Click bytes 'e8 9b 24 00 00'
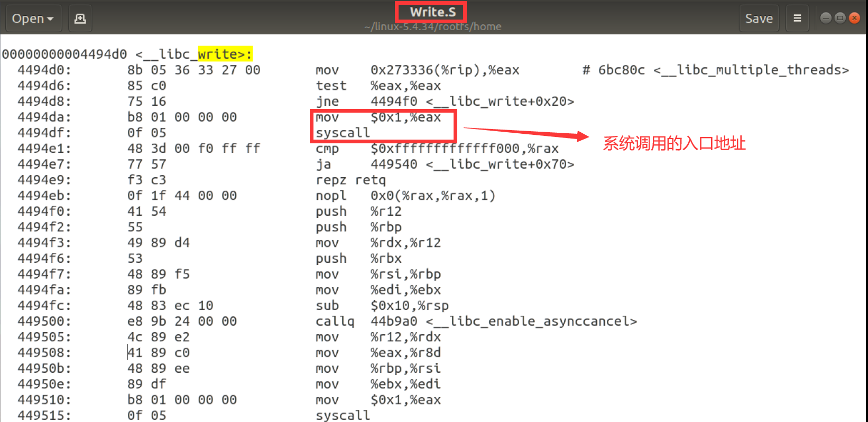Viewport: 868px width, 422px height. (x=182, y=322)
